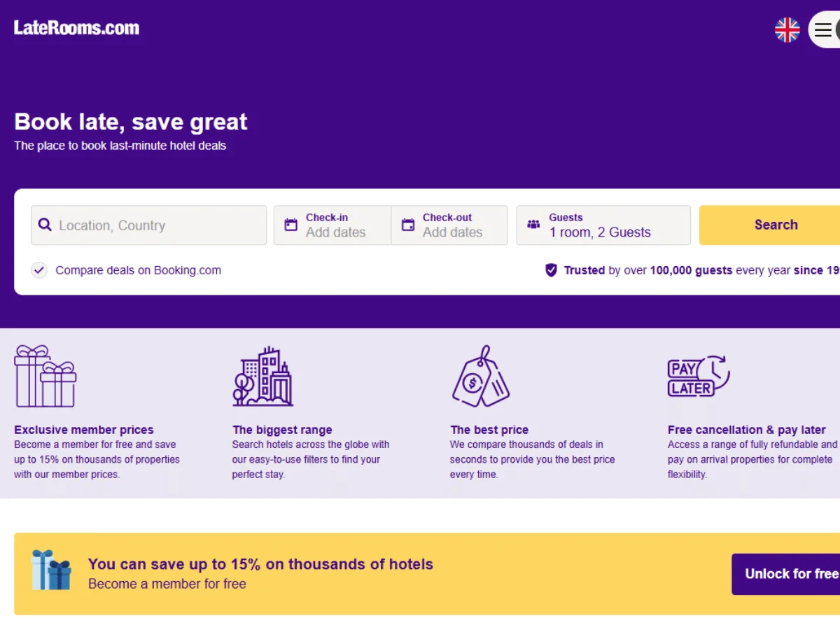Viewport: 840px width, 630px height.
Task: Click the Guests people icon
Action: tap(533, 225)
